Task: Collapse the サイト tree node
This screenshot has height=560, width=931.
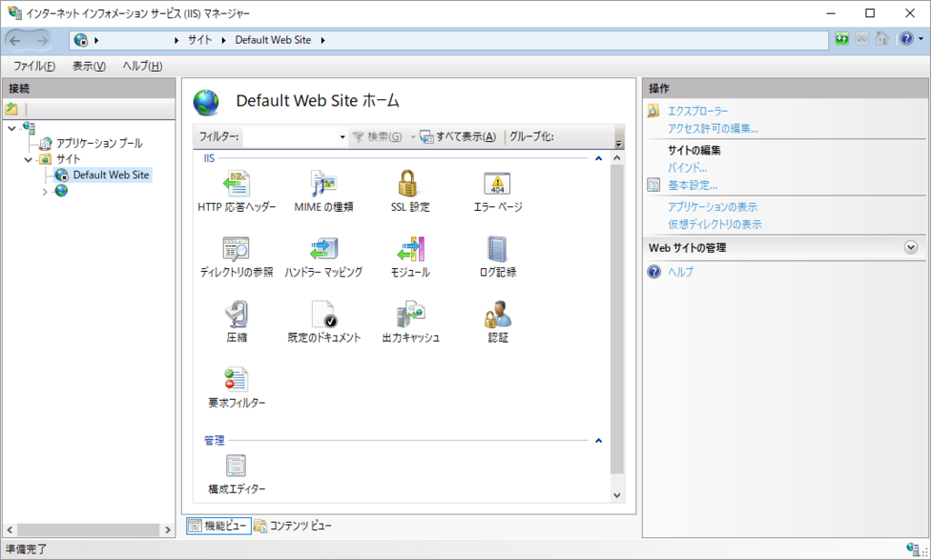Action: coord(28,159)
